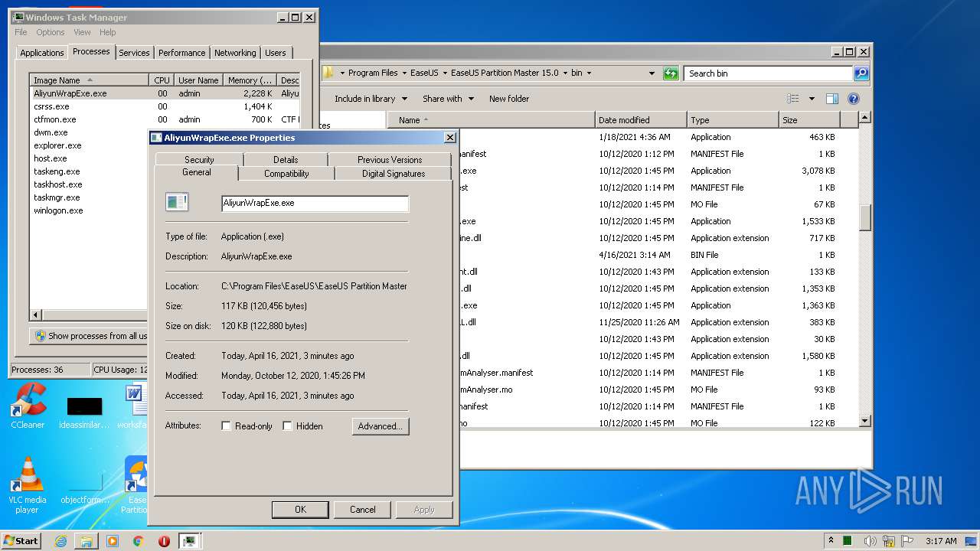Click the green CPU meter tray icon

848,540
